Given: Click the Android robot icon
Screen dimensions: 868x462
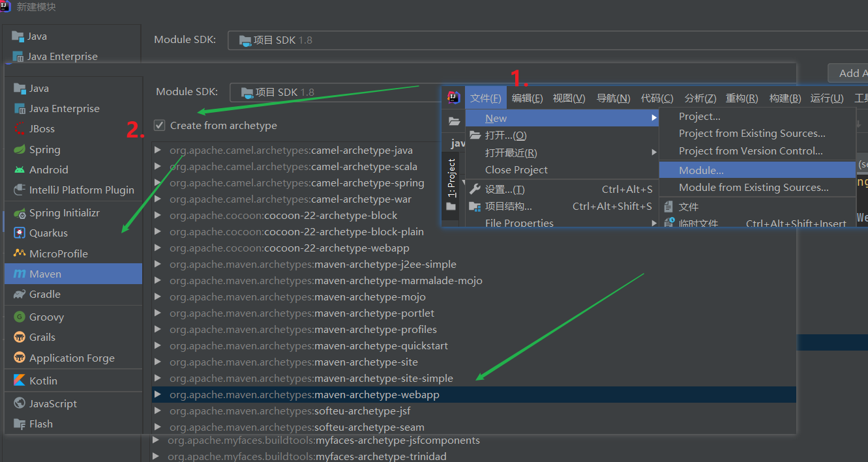Looking at the screenshot, I should click(19, 169).
